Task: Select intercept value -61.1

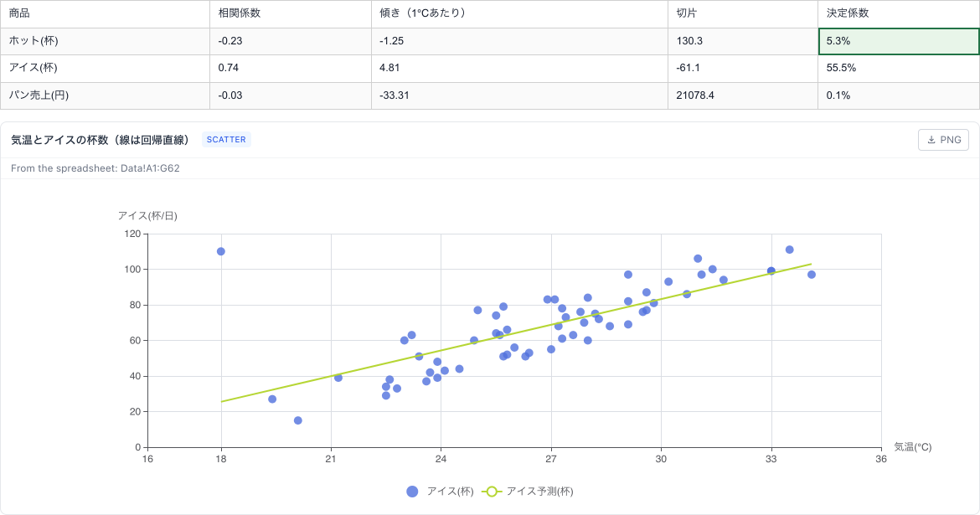Action: [743, 68]
